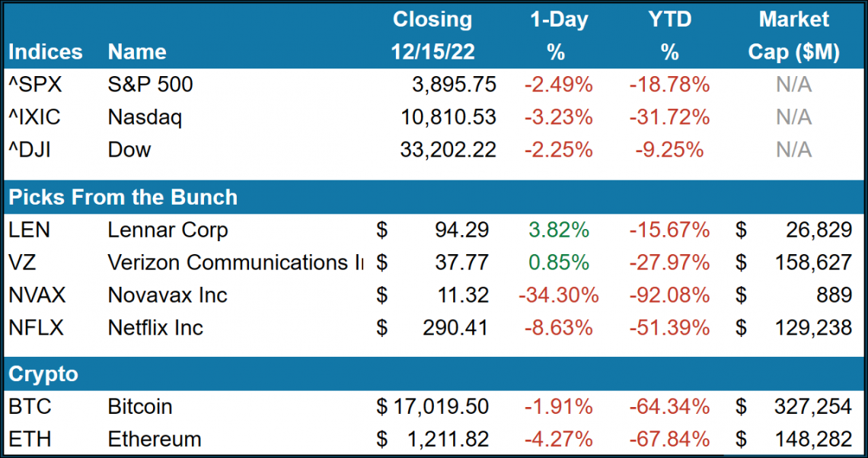This screenshot has height=458, width=868.
Task: Click the NVAX ticker symbol
Action: click(38, 295)
